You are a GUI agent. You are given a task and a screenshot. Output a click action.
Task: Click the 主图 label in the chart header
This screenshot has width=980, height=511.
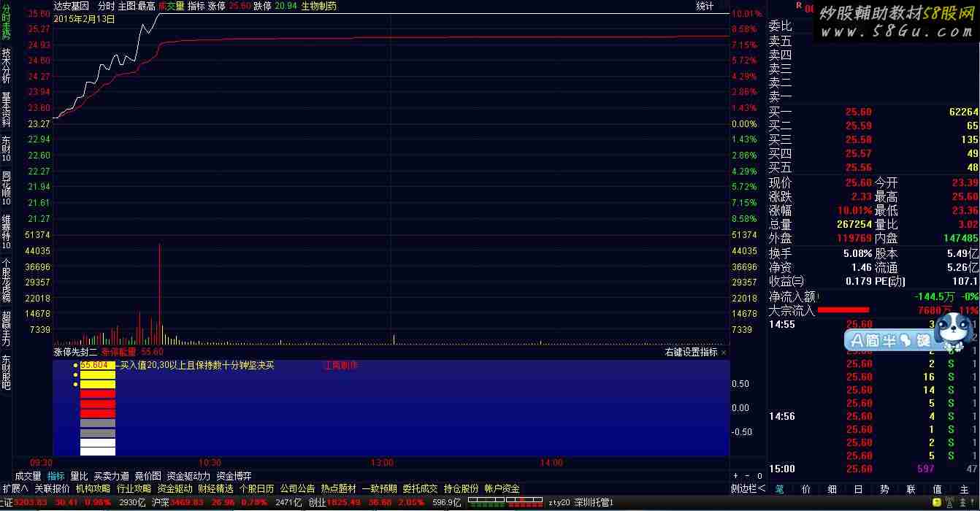(x=126, y=6)
